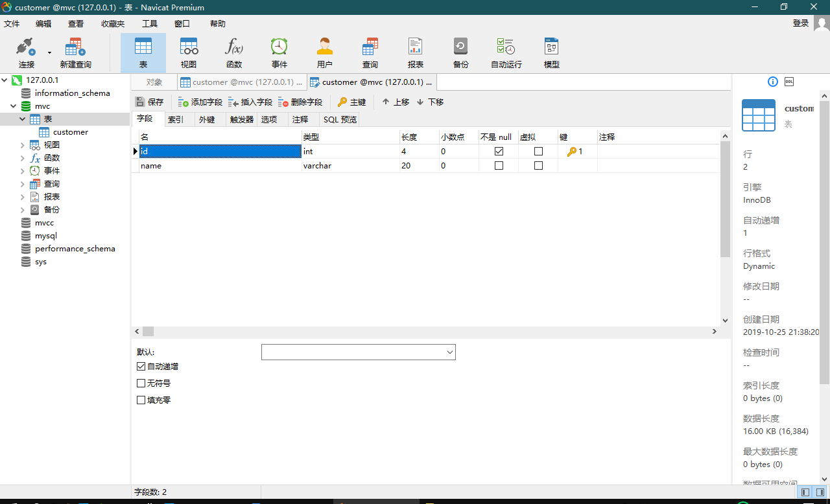The height and width of the screenshot is (504, 830).
Task: Open the 自动运行 automation toolbar icon
Action: point(506,53)
